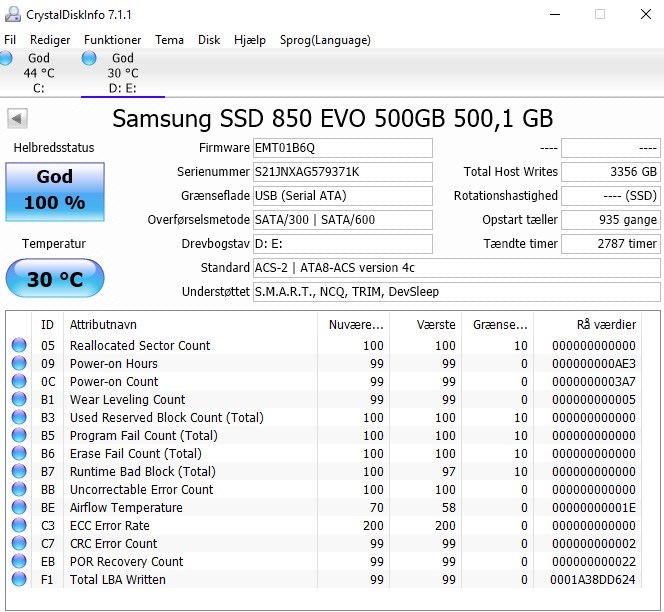Click the Standard field ACS-2 | ATA8-ACS
The height and width of the screenshot is (612, 664).
coord(456,268)
